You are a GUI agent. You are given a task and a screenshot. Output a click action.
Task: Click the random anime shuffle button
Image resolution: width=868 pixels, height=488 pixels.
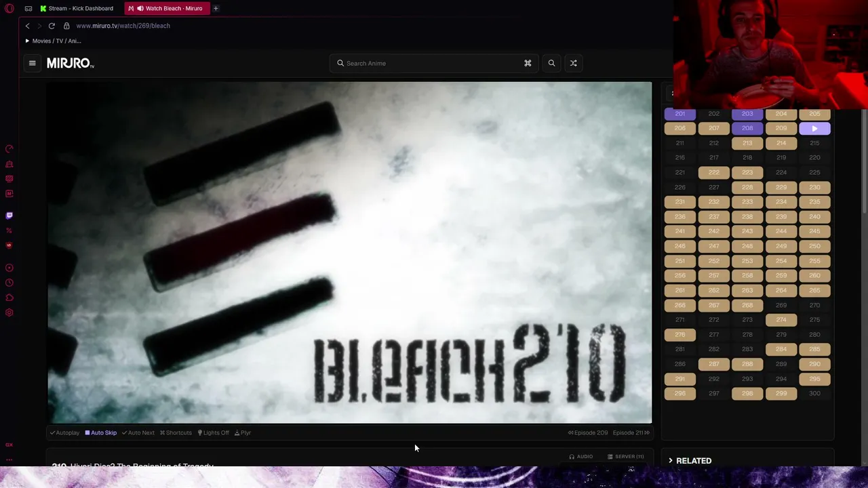click(x=573, y=63)
